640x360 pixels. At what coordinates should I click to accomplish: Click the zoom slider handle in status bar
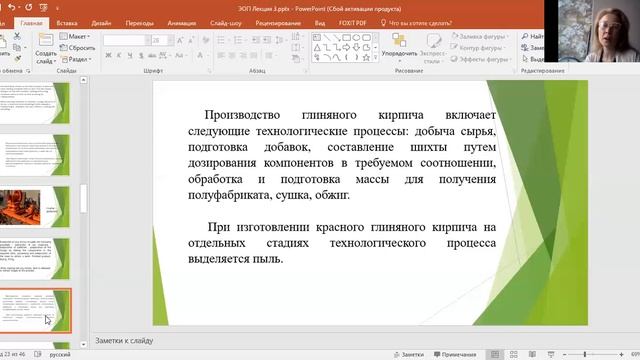pos(585,354)
